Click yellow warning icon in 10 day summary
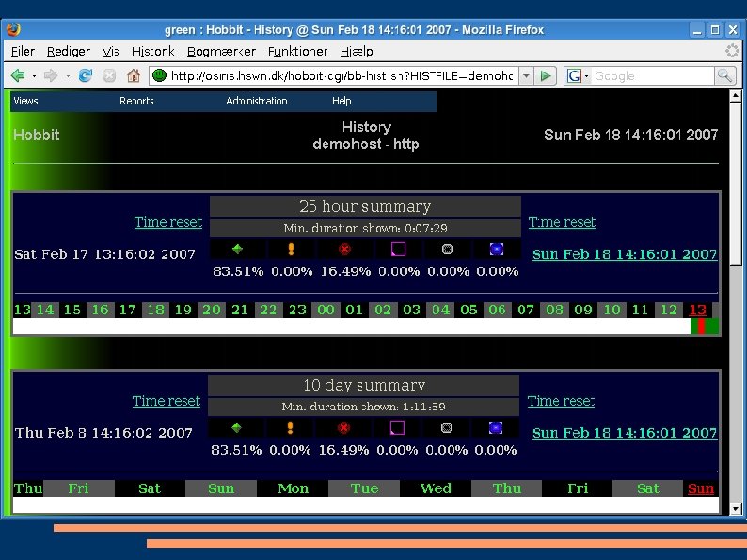The height and width of the screenshot is (560, 747). (x=290, y=427)
